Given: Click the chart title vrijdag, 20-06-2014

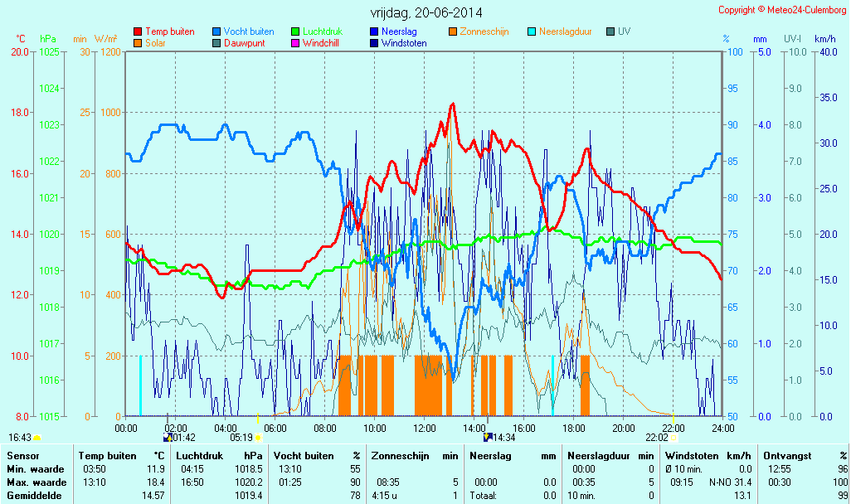Looking at the screenshot, I should pyautogui.click(x=425, y=12).
